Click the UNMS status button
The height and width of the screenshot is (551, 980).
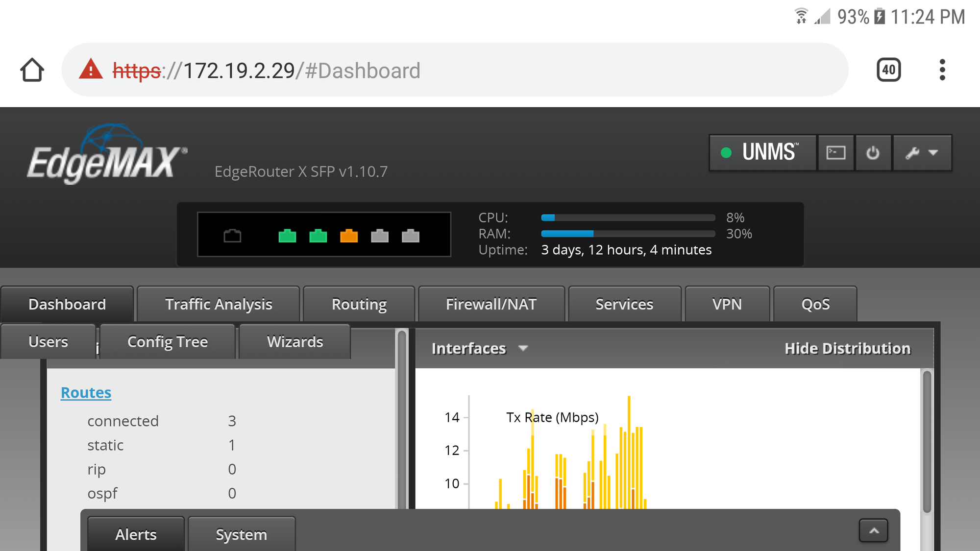pos(762,153)
